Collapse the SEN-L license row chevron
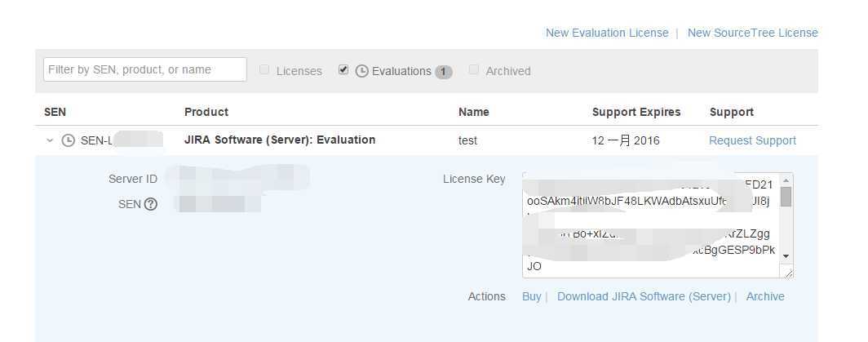 50,140
